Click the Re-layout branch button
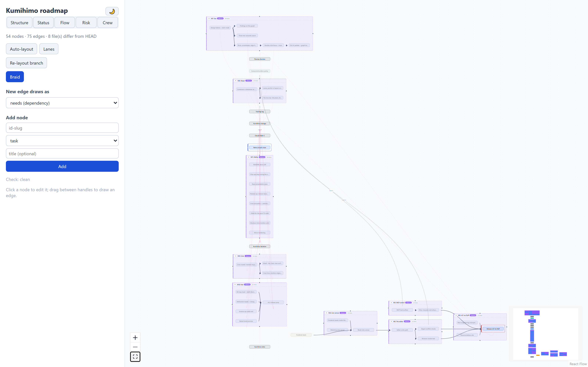This screenshot has height=367, width=588. click(26, 63)
